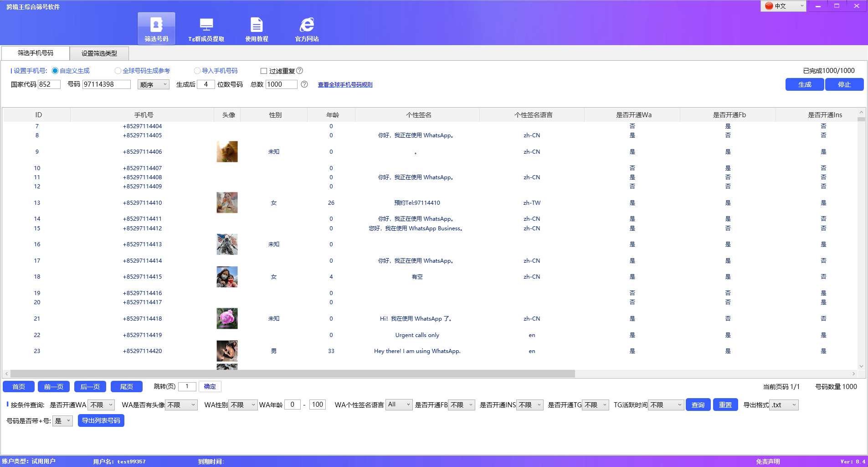Open the Tg群成员提取 tool
The width and height of the screenshot is (868, 467).
(x=207, y=28)
